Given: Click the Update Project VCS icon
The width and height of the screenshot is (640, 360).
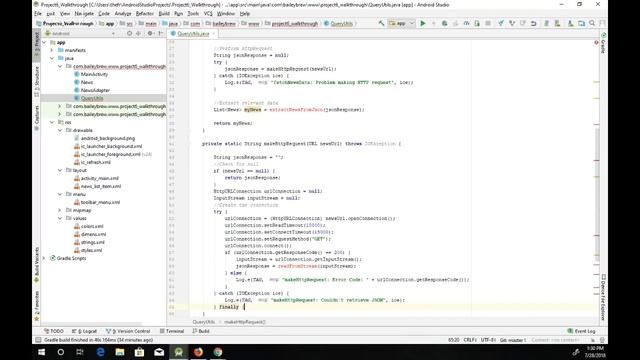Looking at the screenshot, I should [x=501, y=24].
